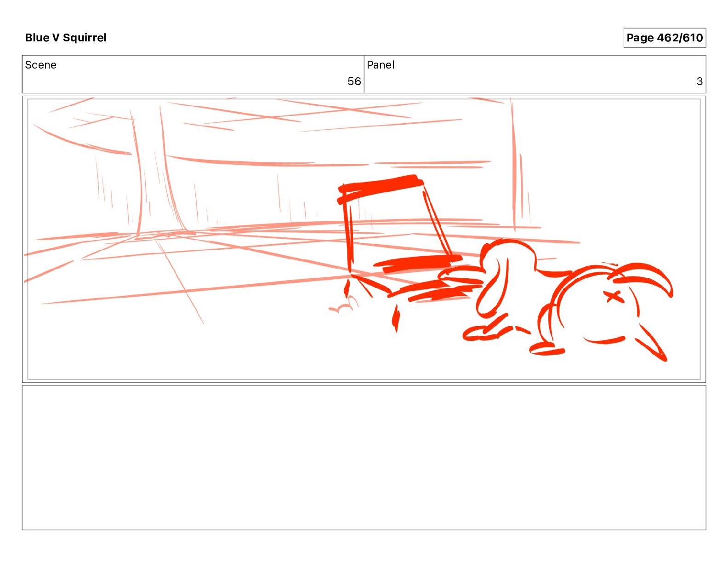Click the 'Page 462/610' page indicator
Image resolution: width=728 pixels, height=563 pixels.
coord(665,38)
